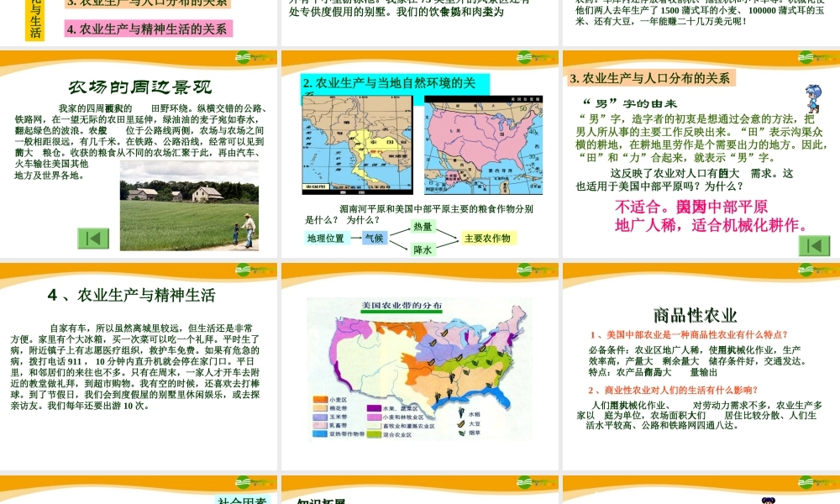The image size is (840, 504).
Task: Click the 玉米带 legend entry
Action: (330, 417)
